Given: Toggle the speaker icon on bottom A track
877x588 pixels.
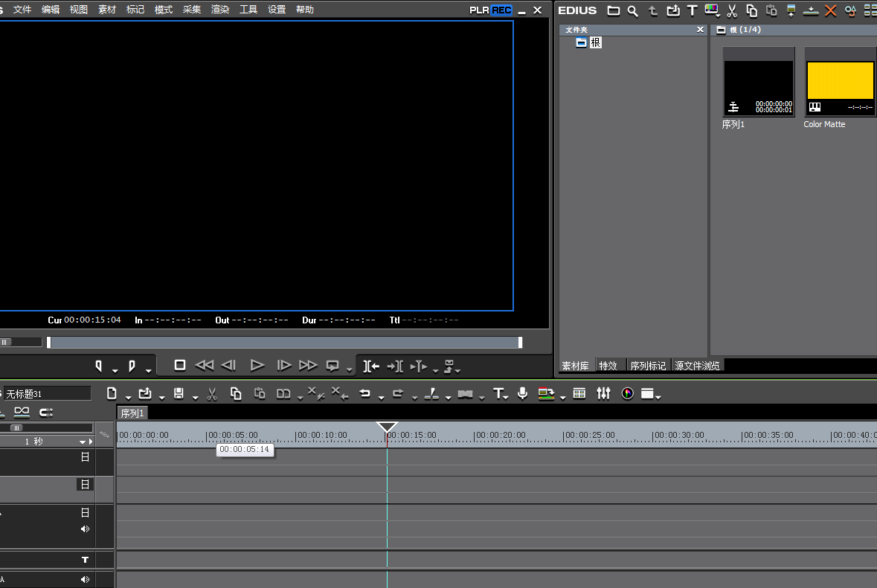Looking at the screenshot, I should tap(85, 579).
